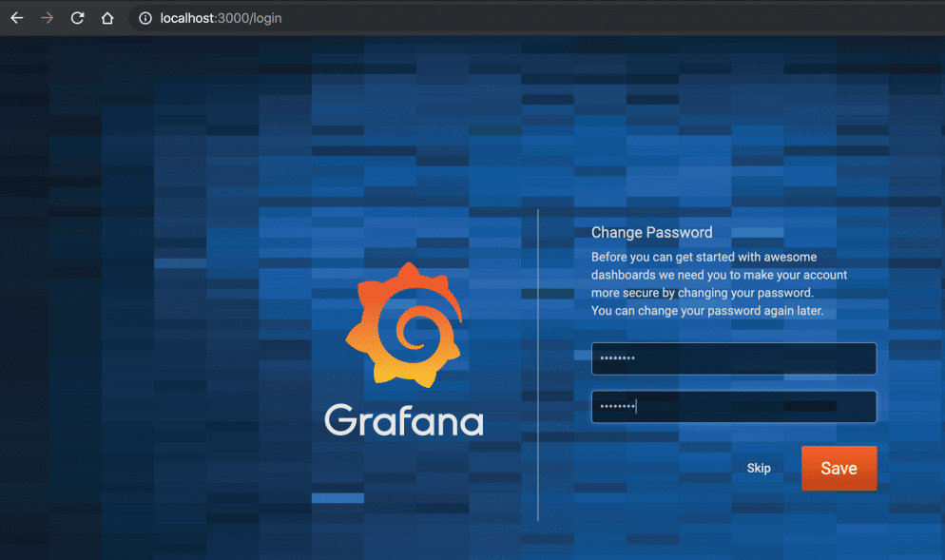
Task: Select the localhost:3000/login URL text
Action: 221,17
